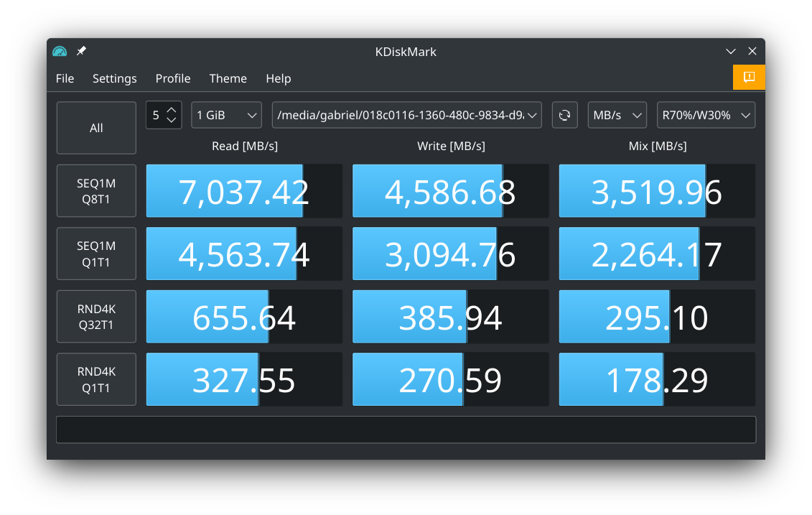Click the empty comment field at bottom

pos(406,430)
